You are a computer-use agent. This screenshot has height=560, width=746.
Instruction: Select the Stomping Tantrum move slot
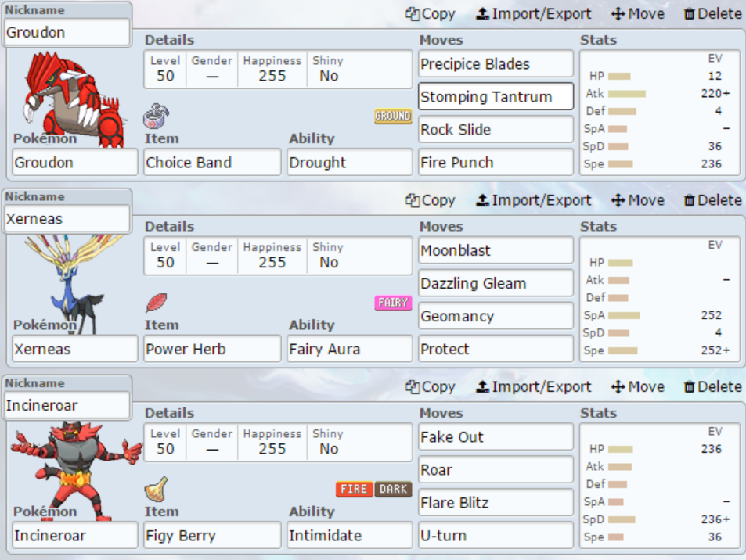tap(496, 96)
